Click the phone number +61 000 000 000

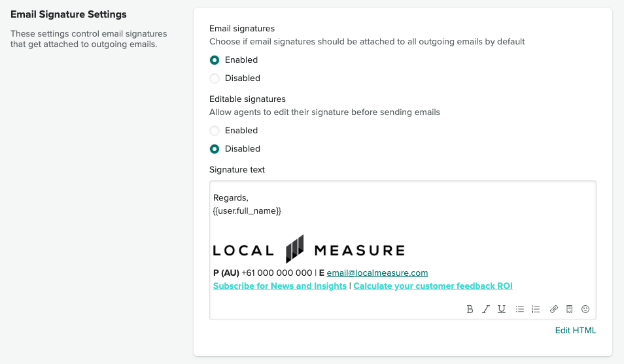pos(277,273)
